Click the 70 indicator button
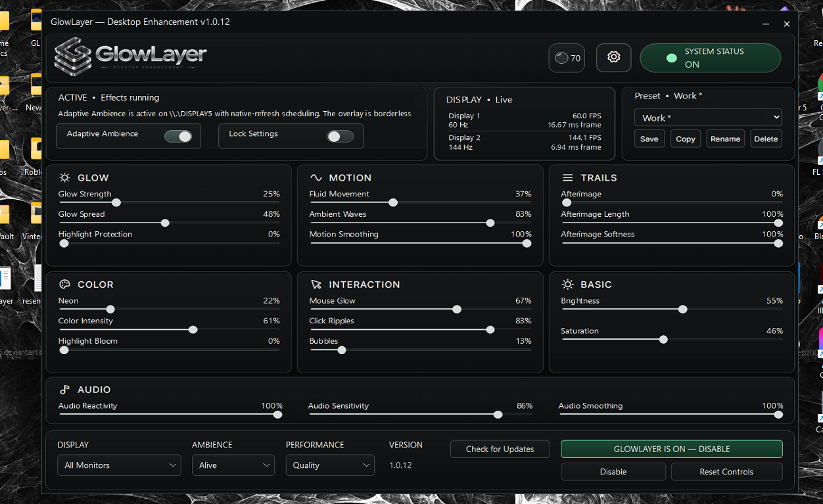 tap(567, 58)
